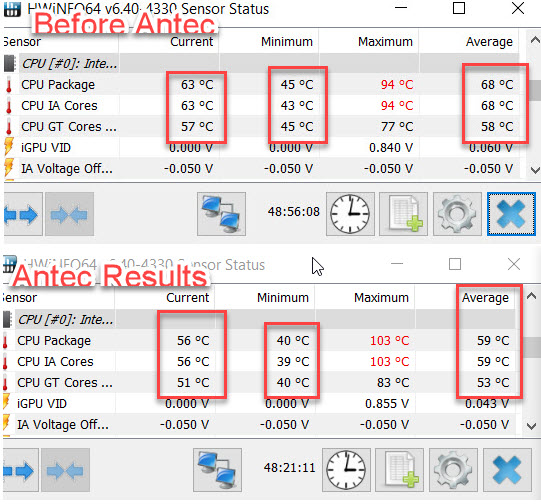
Task: Click lightning icon beside iGPU VID, bottom window
Action: (6, 403)
